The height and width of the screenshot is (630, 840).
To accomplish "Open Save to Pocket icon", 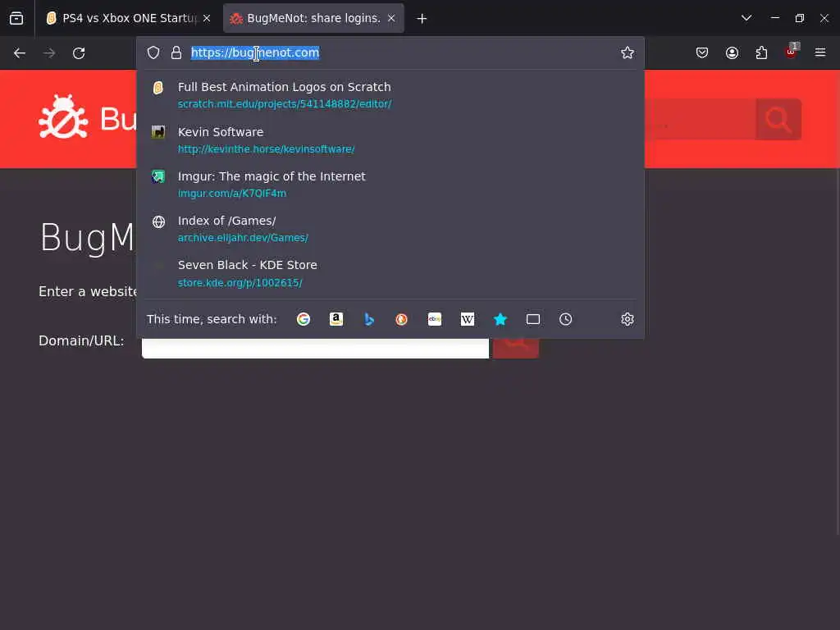I will [x=702, y=52].
